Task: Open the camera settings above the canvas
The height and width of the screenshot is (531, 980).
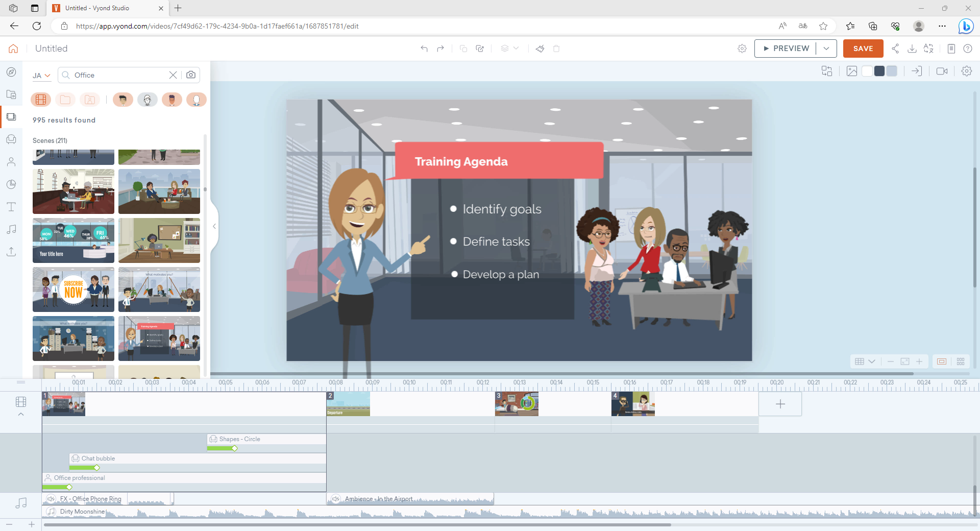Action: click(x=942, y=71)
